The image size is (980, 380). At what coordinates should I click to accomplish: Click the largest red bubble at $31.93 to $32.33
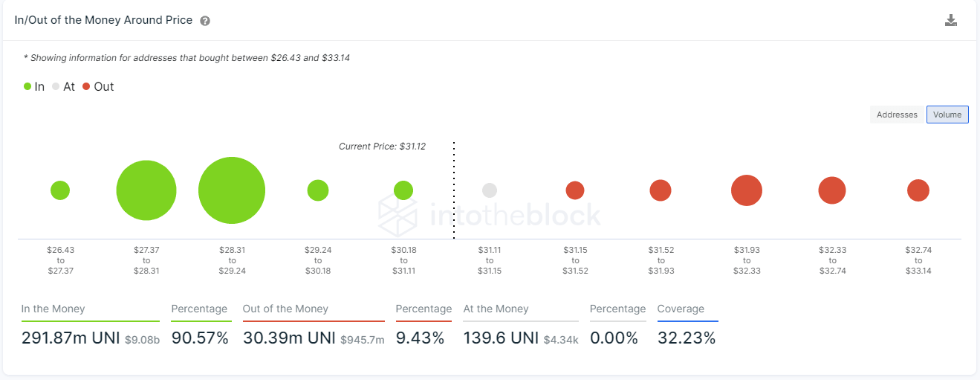pyautogui.click(x=747, y=190)
